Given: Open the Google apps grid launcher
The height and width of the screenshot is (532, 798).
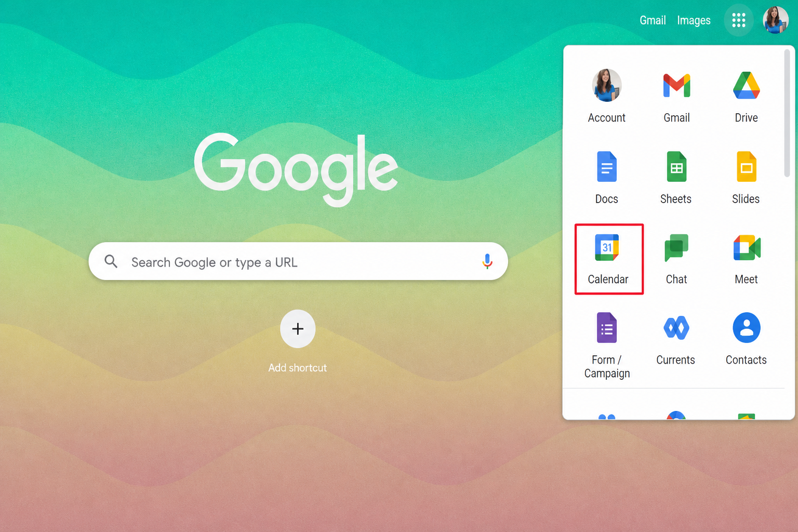Looking at the screenshot, I should 738,20.
